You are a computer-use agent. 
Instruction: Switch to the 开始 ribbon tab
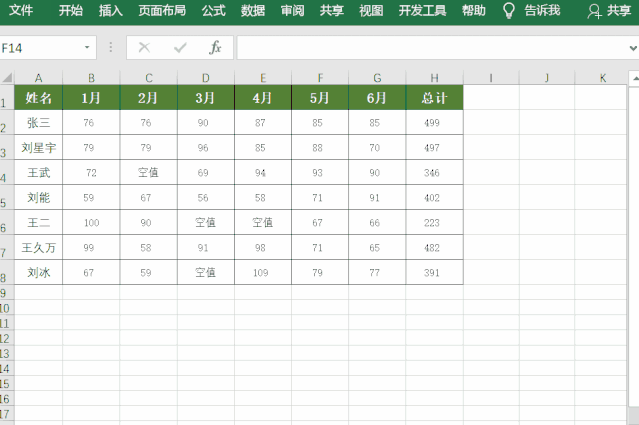pyautogui.click(x=71, y=10)
